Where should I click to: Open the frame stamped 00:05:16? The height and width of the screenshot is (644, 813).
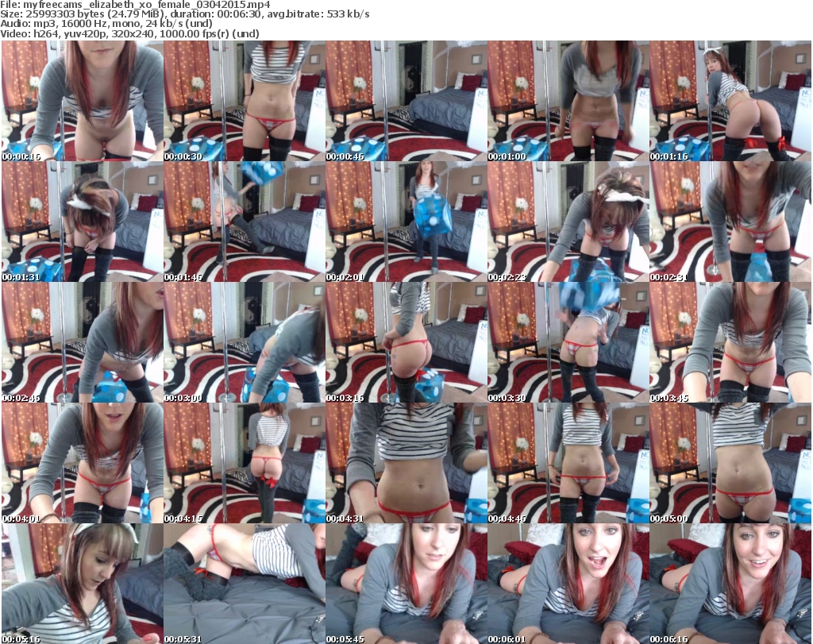click(83, 584)
